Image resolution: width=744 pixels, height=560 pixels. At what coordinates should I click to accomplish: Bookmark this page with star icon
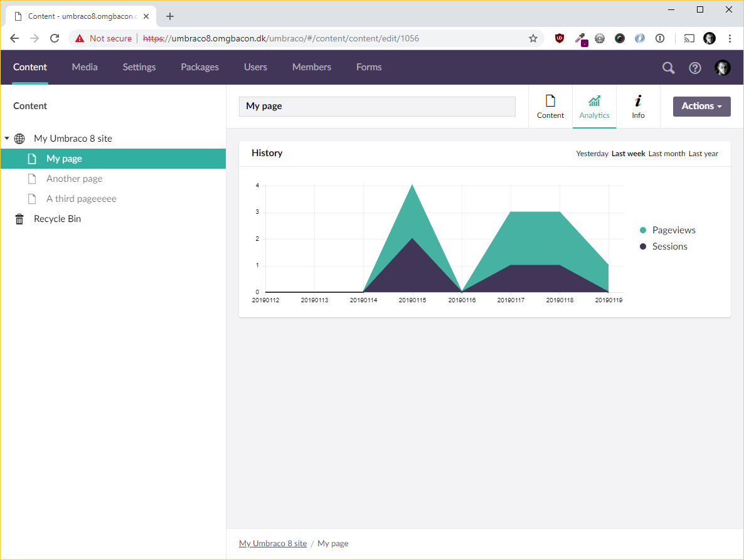[x=533, y=38]
